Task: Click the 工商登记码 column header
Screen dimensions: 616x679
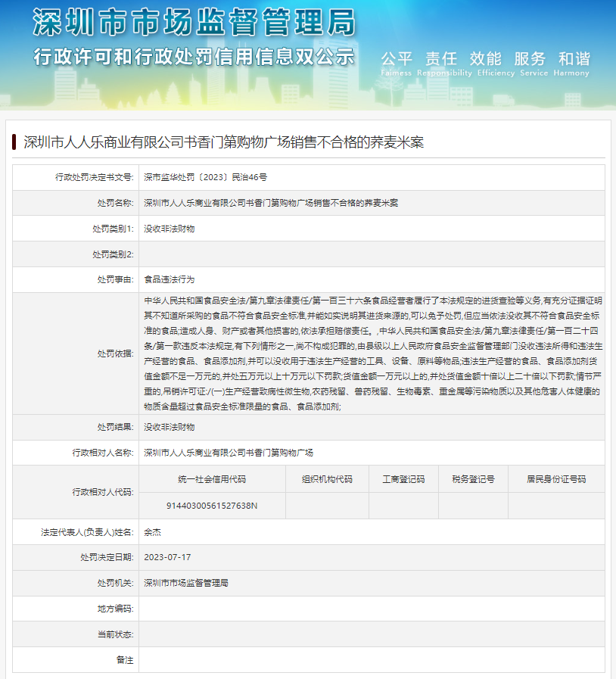Action: point(403,479)
